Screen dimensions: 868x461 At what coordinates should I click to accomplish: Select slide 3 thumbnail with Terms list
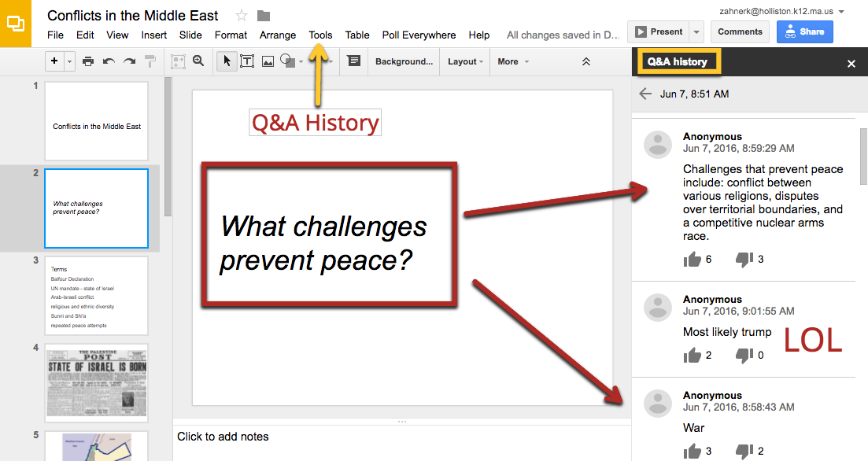[x=96, y=296]
